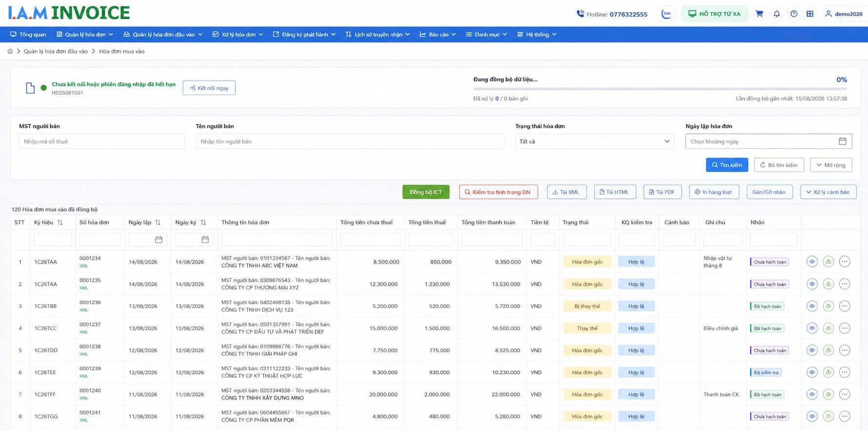Open the Xử lý cảnh báo dropdown
Image resolution: width=868 pixels, height=431 pixels.
coord(828,192)
